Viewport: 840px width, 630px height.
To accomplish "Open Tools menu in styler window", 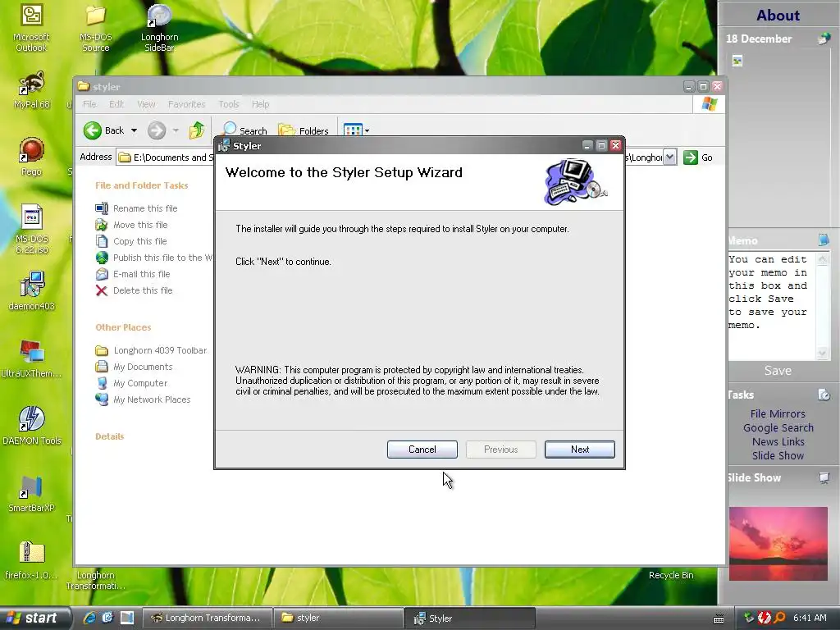I will pyautogui.click(x=228, y=104).
